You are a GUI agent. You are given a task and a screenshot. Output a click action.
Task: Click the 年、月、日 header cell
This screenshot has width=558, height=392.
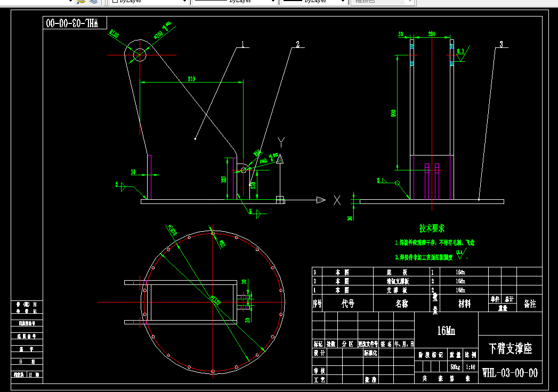click(x=404, y=344)
